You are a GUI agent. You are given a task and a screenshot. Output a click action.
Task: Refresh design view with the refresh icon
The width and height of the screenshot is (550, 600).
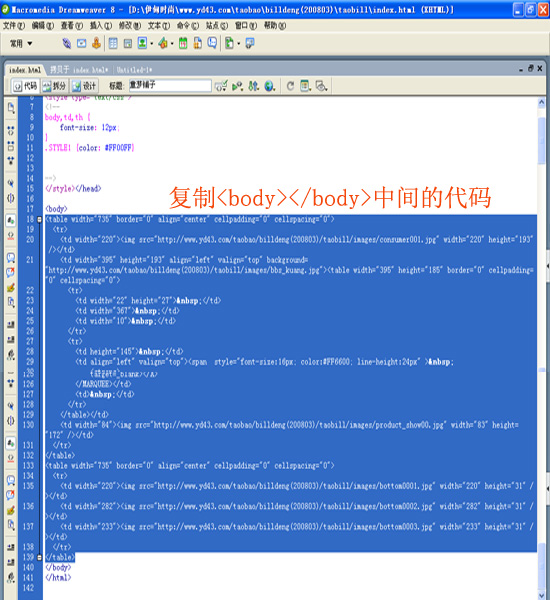290,86
